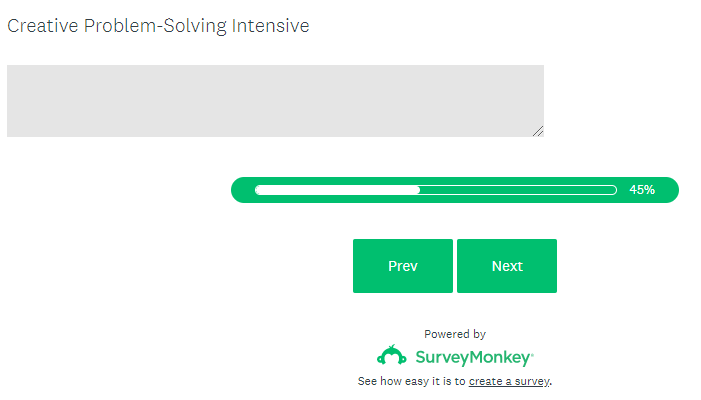Click the "Powered by" text

(455, 334)
